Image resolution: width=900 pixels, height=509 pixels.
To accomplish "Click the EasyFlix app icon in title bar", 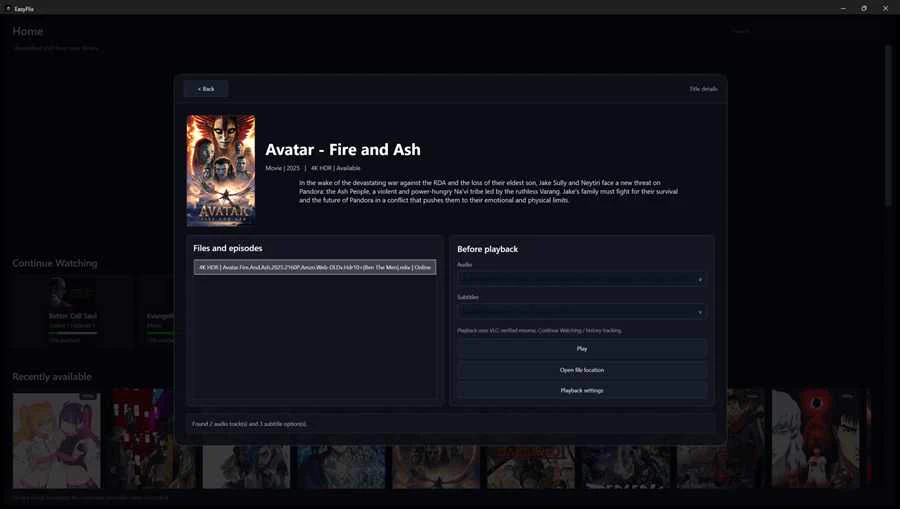I will [8, 9].
